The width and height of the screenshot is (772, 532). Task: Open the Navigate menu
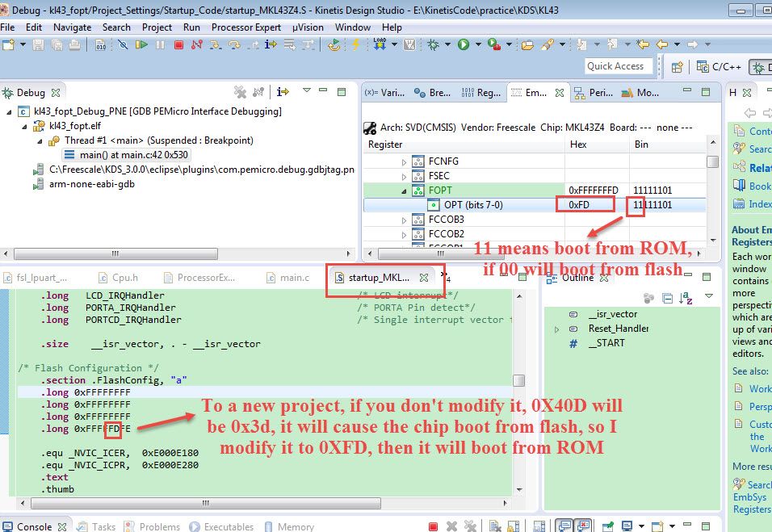[x=73, y=27]
